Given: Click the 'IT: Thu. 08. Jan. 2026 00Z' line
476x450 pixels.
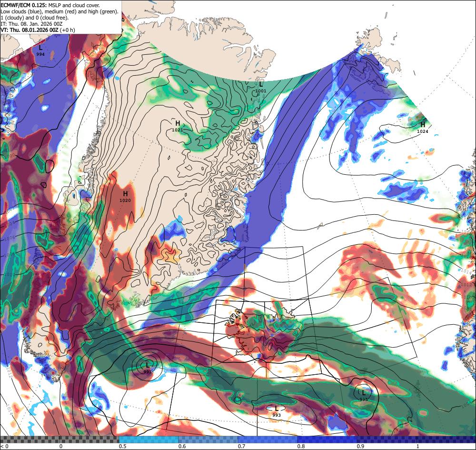Looking at the screenshot, I should point(31,24).
